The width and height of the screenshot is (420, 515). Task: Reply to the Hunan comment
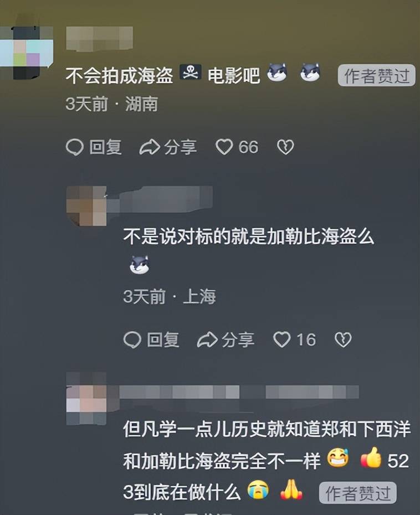click(94, 147)
